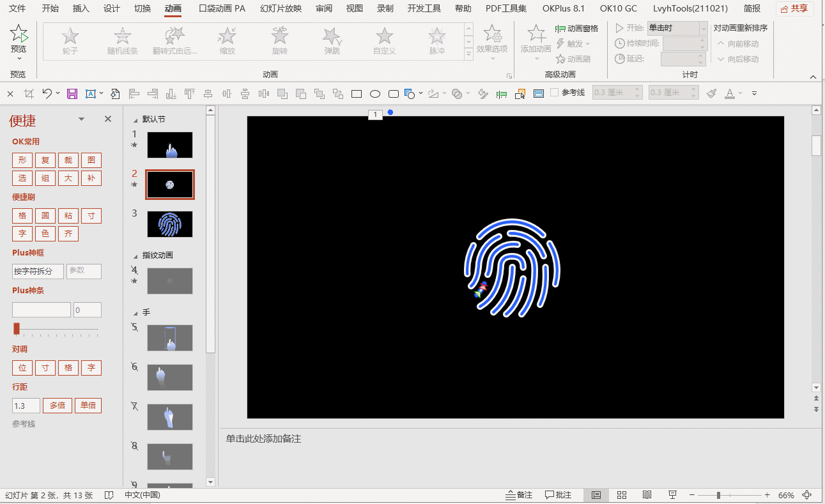Click the 共享 share button
Image resolution: width=825 pixels, height=504 pixels.
tap(794, 8)
